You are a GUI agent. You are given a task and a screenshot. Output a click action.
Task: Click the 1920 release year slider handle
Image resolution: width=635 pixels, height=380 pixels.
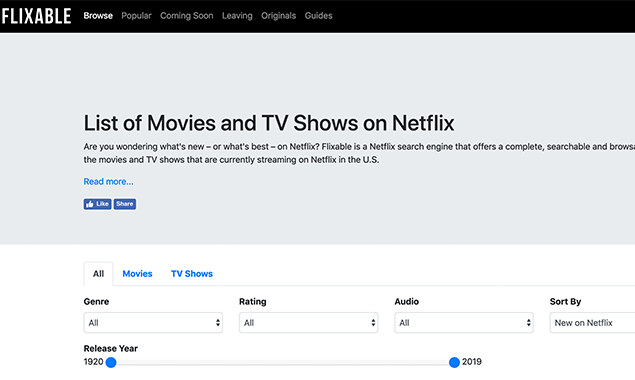[x=111, y=362]
